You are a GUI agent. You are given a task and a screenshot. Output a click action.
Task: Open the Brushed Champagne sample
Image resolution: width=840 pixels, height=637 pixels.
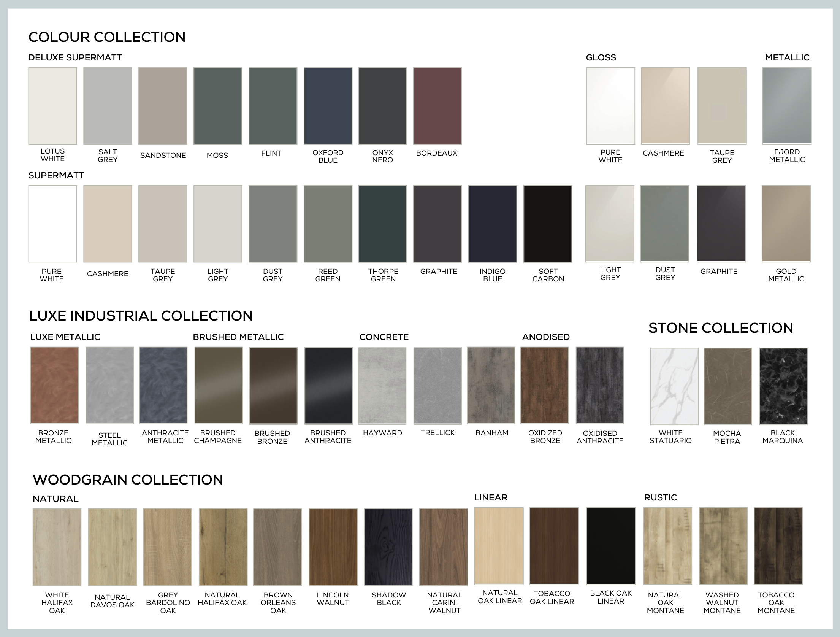(218, 385)
